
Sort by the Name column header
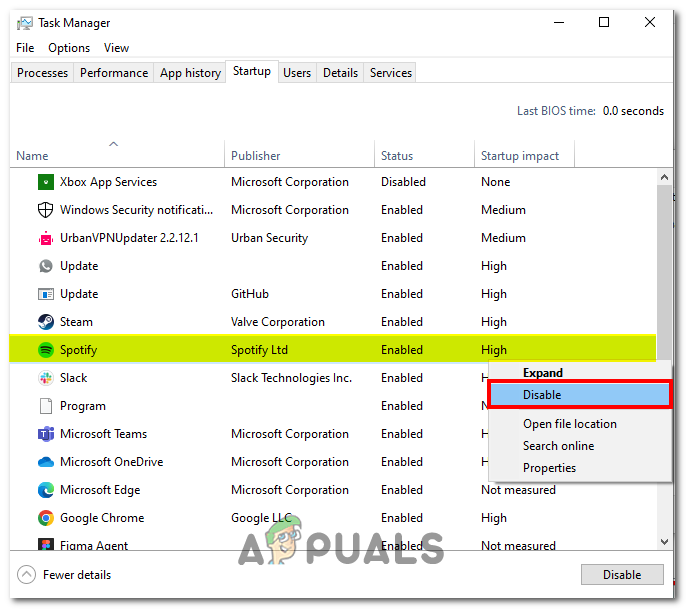33,156
